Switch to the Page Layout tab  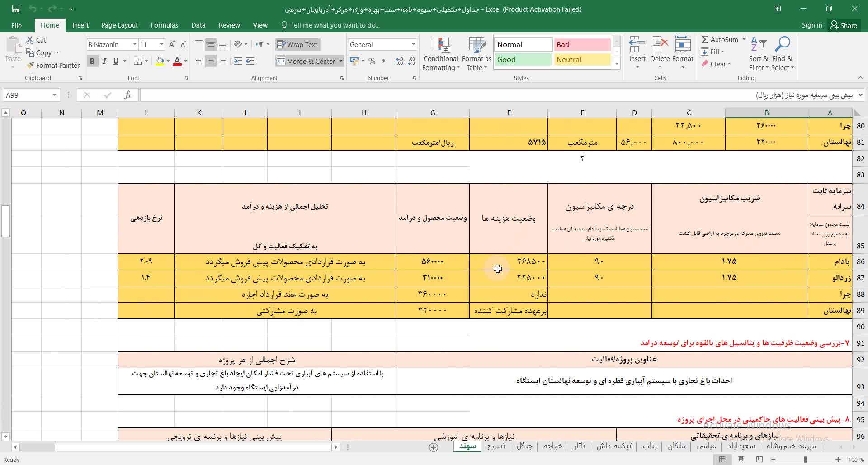pyautogui.click(x=119, y=25)
